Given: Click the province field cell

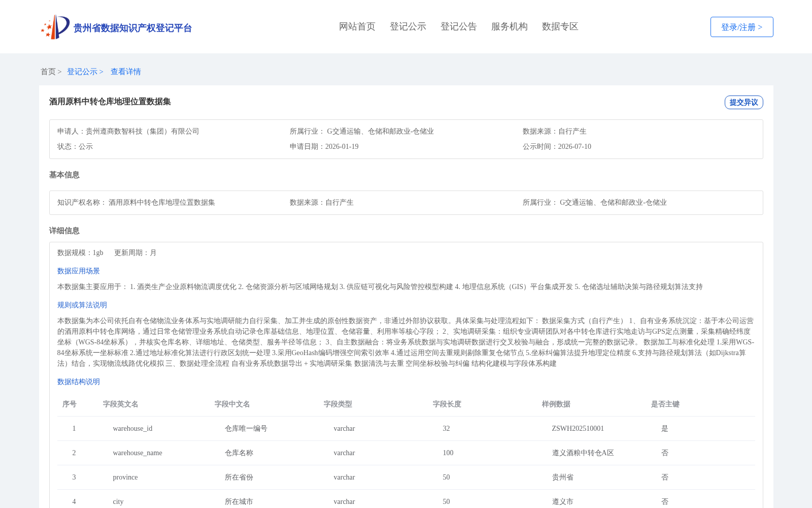Looking at the screenshot, I should coord(125,477).
